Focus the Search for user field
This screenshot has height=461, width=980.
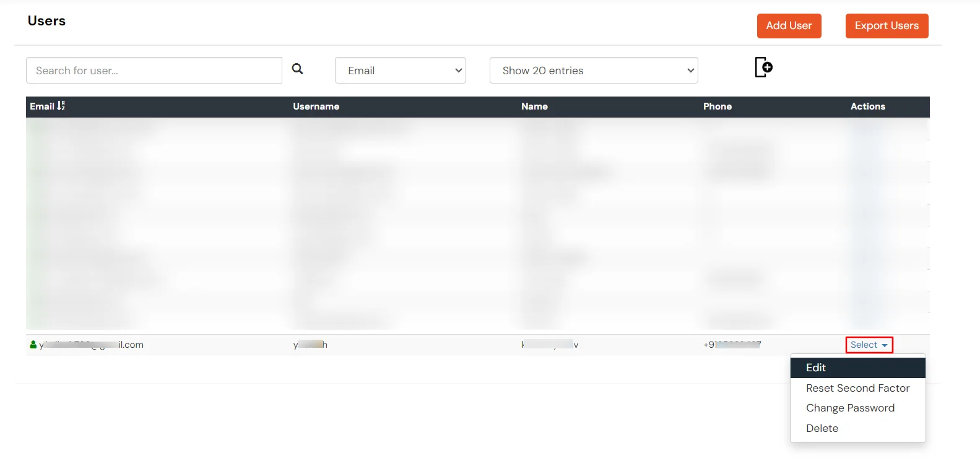point(154,71)
